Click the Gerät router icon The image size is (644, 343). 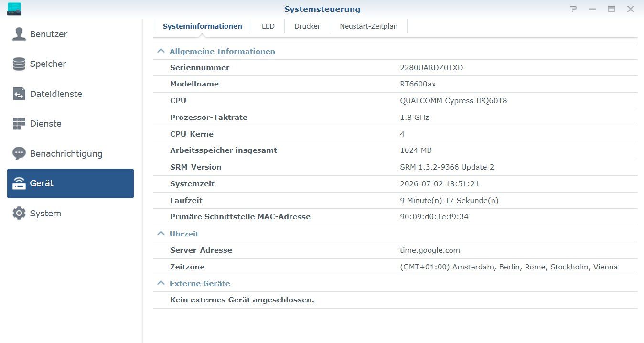(19, 183)
